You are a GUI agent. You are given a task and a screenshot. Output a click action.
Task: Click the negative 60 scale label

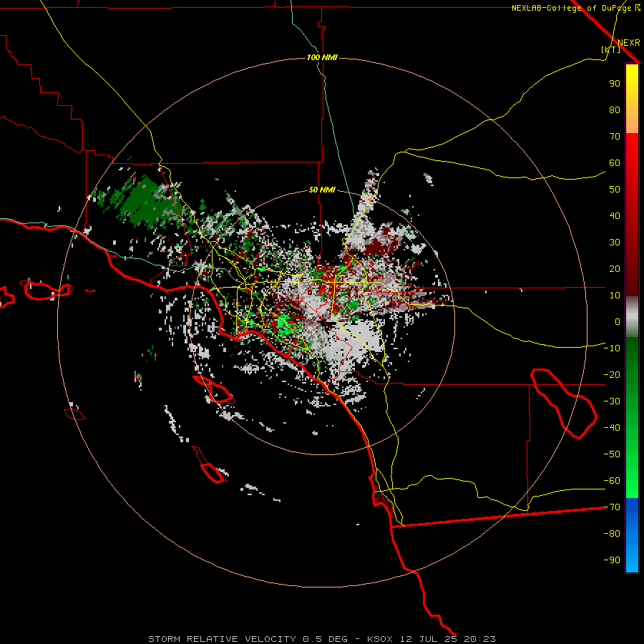(x=612, y=481)
